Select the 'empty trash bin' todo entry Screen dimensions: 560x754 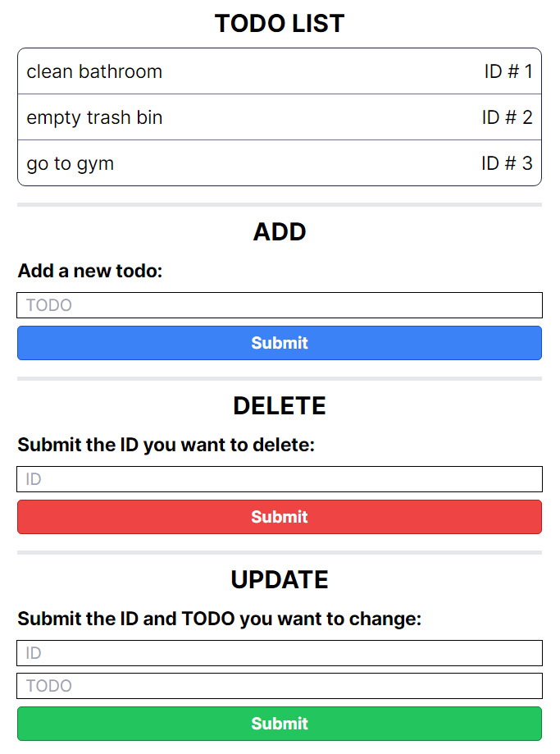[x=95, y=117]
